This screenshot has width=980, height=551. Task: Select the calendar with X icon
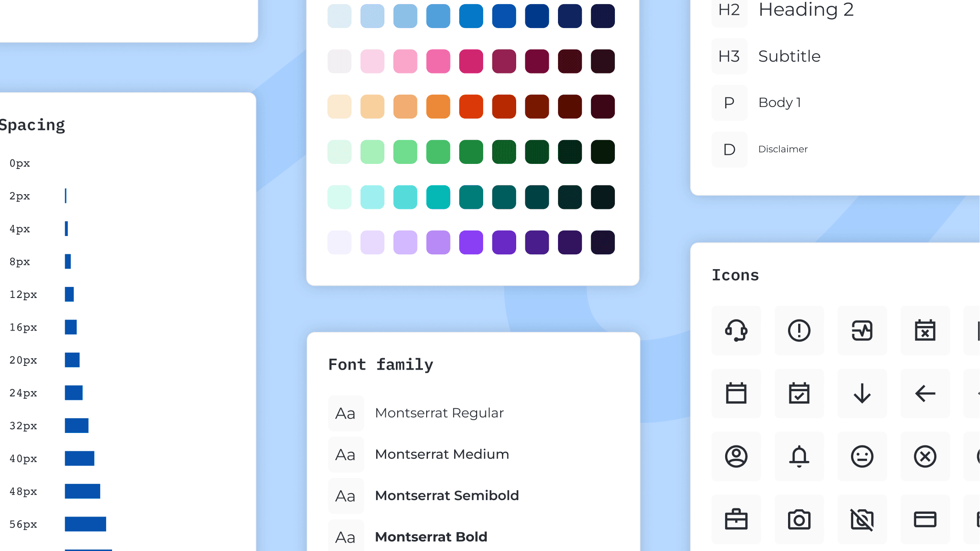(925, 331)
